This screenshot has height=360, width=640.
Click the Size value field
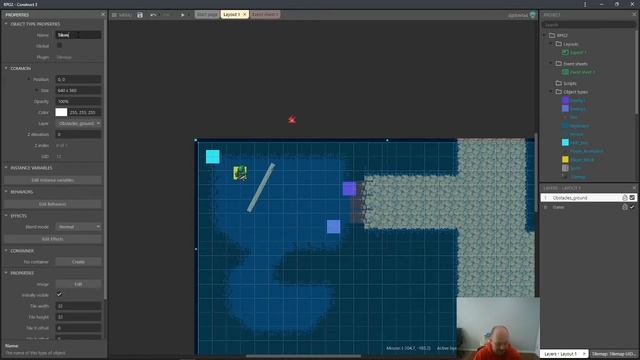click(78, 90)
